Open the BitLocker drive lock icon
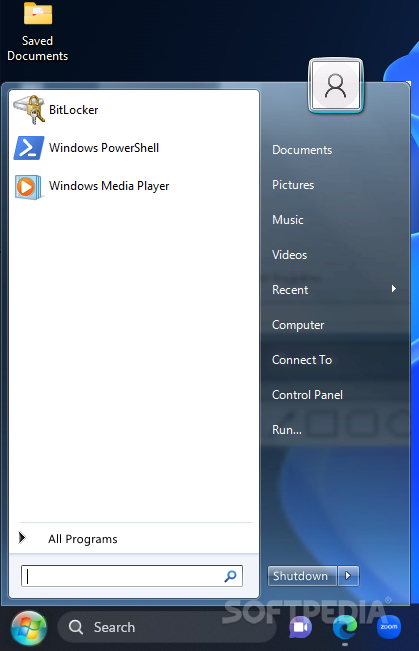 pyautogui.click(x=29, y=110)
